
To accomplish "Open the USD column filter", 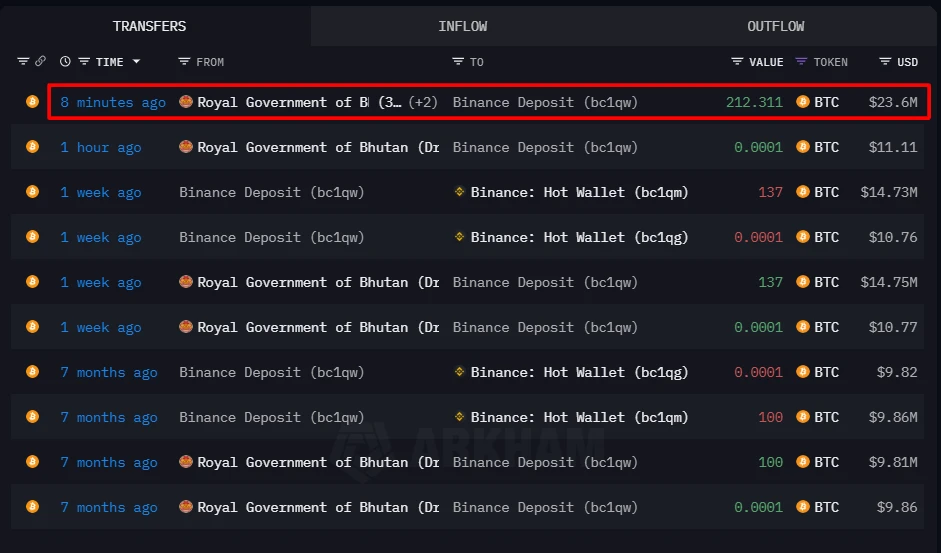I will coord(885,62).
